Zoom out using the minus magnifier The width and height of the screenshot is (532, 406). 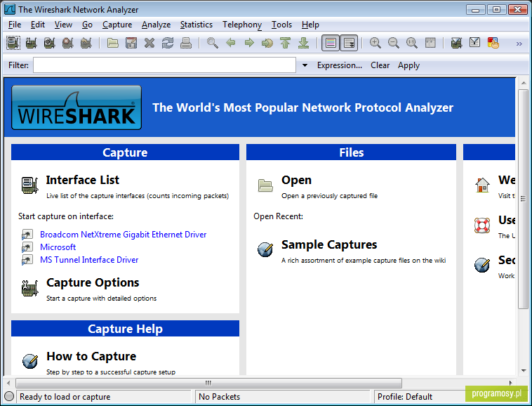tap(394, 43)
